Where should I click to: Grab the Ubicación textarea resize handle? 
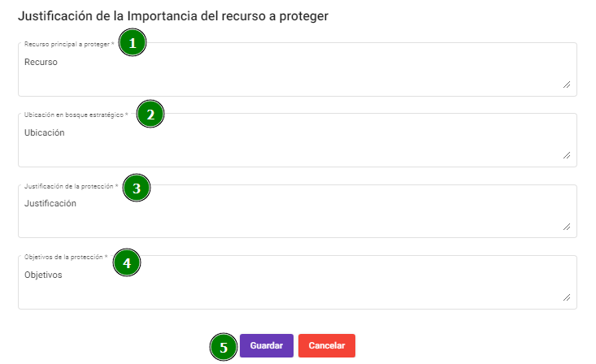tap(567, 155)
